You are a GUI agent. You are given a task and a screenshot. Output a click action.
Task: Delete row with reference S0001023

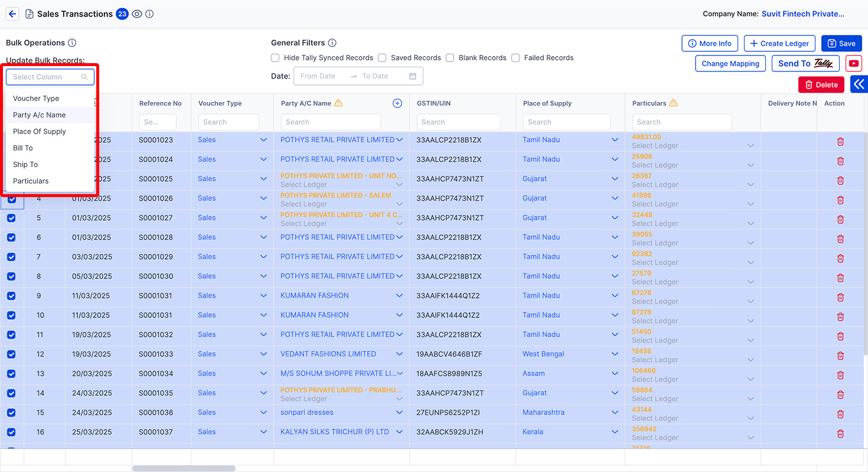(840, 142)
